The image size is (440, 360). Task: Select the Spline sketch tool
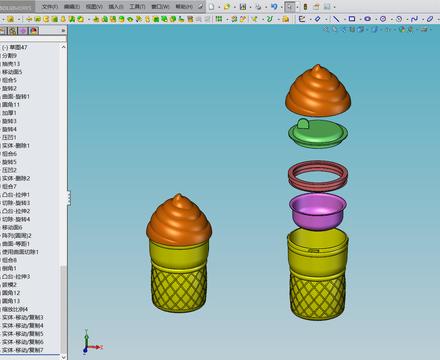[x=414, y=19]
